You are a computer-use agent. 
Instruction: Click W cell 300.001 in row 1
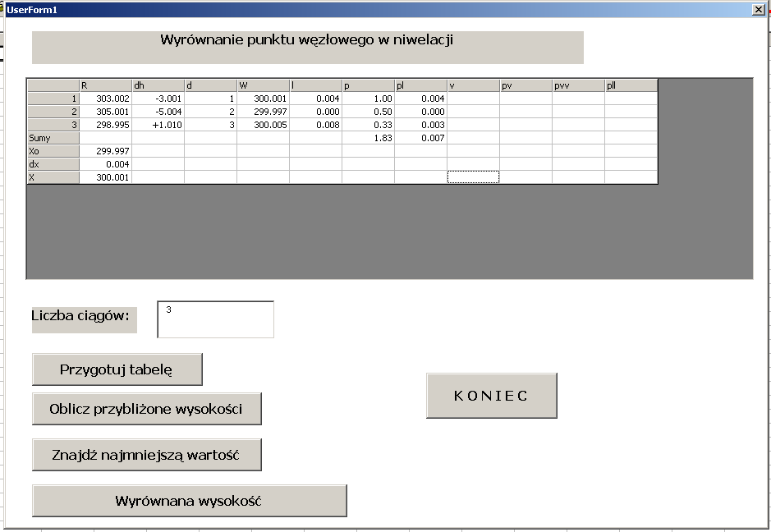[x=264, y=99]
